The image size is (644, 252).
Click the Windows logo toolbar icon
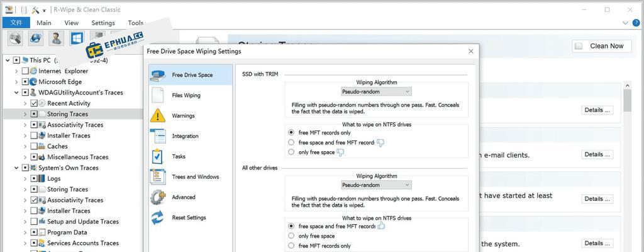77,38
